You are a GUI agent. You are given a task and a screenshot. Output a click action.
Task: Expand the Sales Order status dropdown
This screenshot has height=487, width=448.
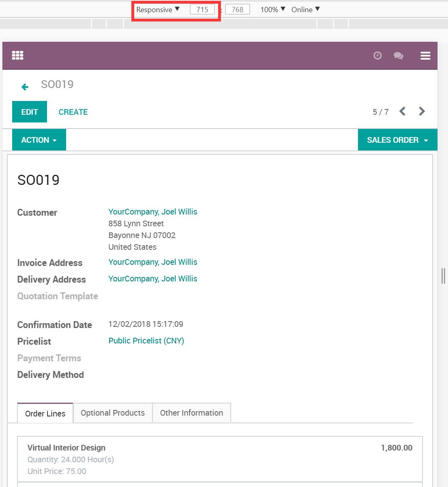[x=397, y=140]
